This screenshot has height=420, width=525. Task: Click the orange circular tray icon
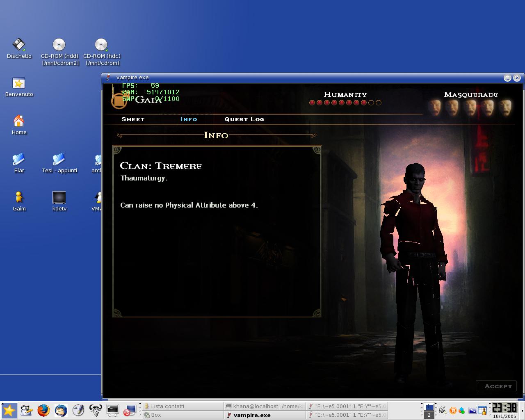[x=453, y=410]
